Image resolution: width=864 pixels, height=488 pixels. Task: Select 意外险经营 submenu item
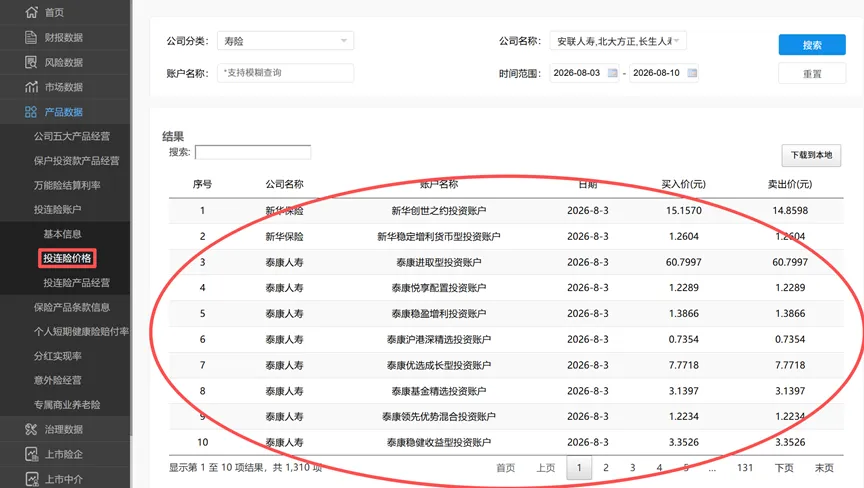point(57,380)
